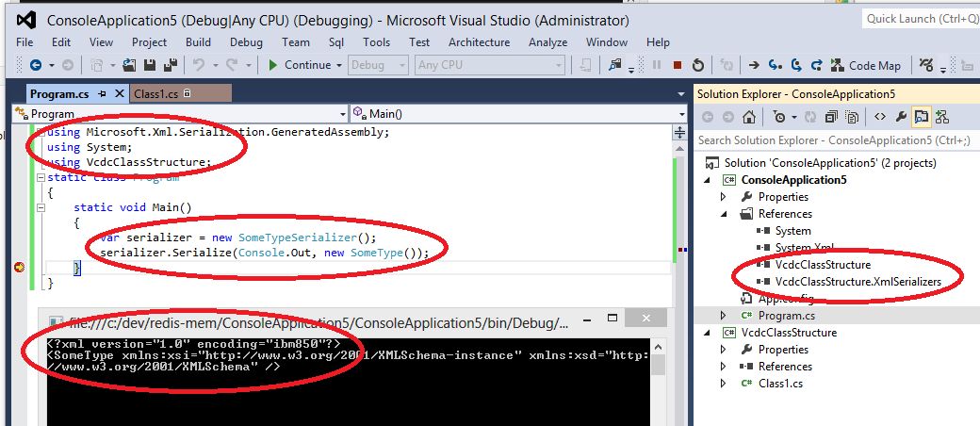This screenshot has width=980, height=426.
Task: Open the Analyze menu
Action: [548, 42]
